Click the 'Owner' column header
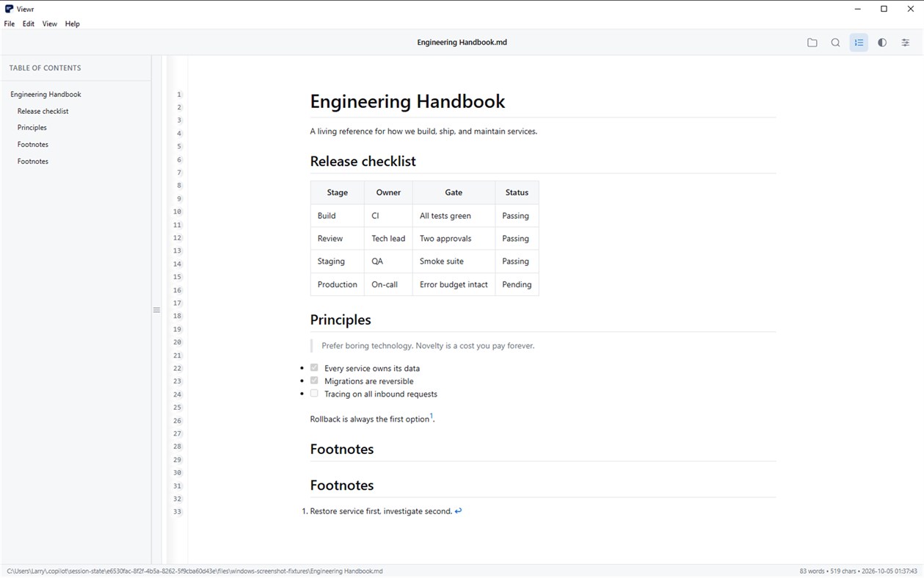This screenshot has height=578, width=924. [388, 192]
